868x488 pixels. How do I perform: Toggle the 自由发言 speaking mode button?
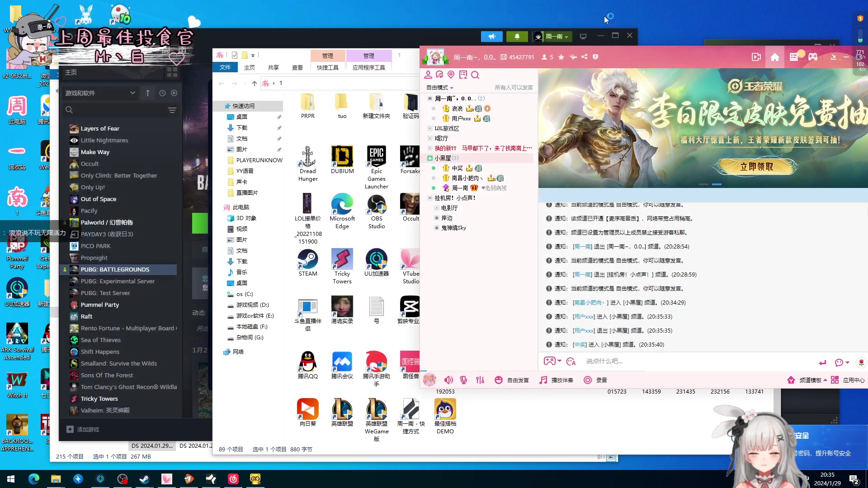pyautogui.click(x=512, y=380)
